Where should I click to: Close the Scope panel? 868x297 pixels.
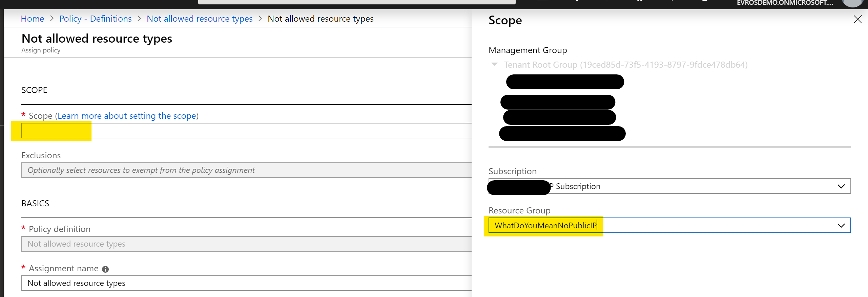click(x=857, y=20)
